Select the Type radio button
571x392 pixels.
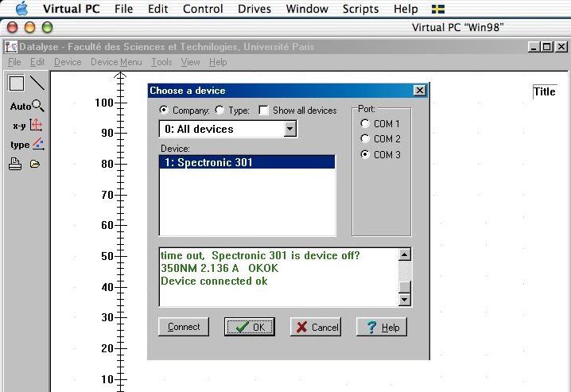219,110
